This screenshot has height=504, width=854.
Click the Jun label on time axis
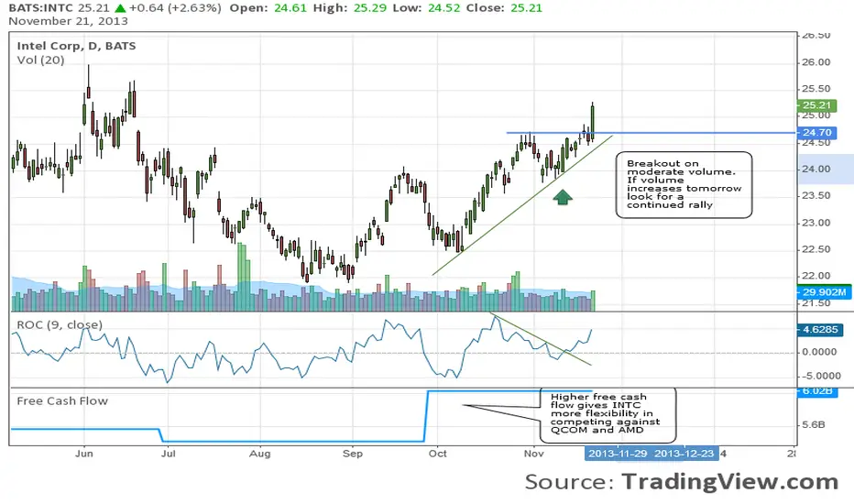point(84,454)
